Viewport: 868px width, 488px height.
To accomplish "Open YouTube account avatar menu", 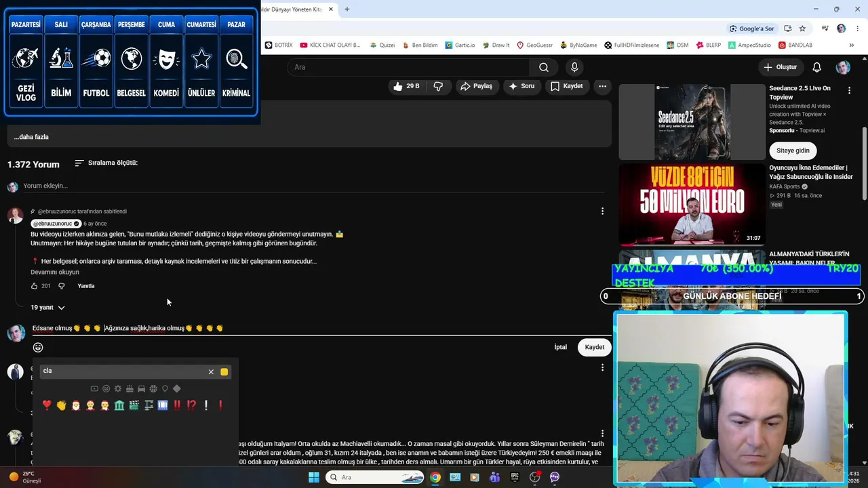I will (x=843, y=67).
